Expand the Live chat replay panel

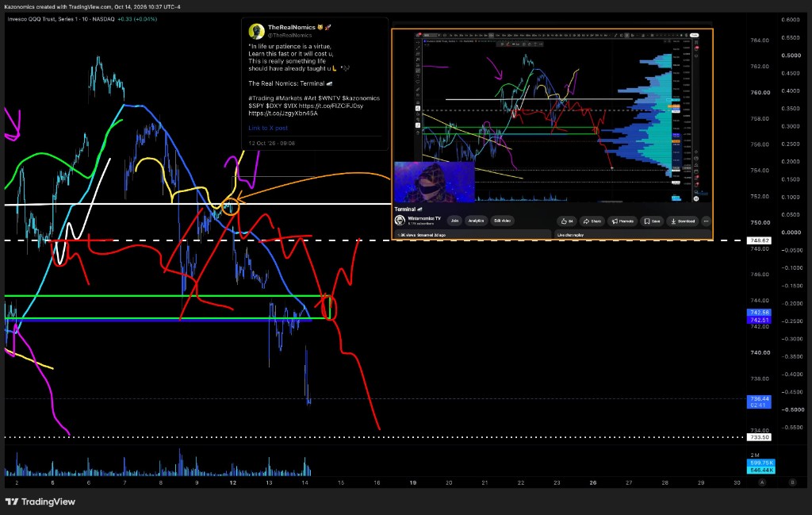tap(632, 235)
